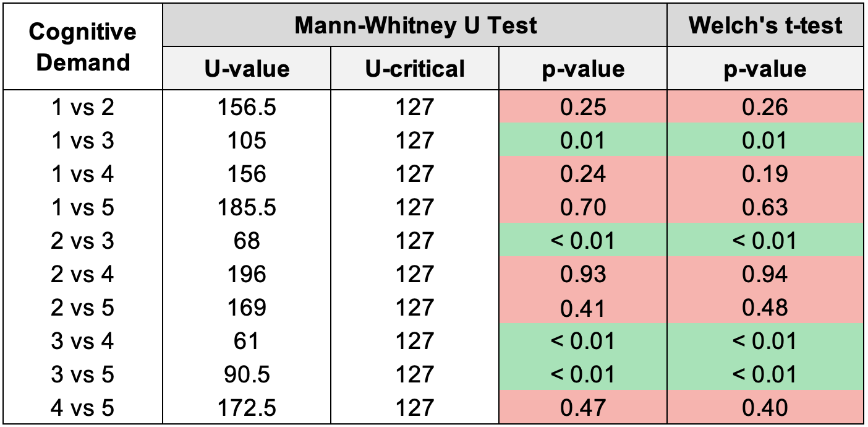The height and width of the screenshot is (427, 868).
Task: Click the red cell showing 0.24
Action: click(x=582, y=175)
